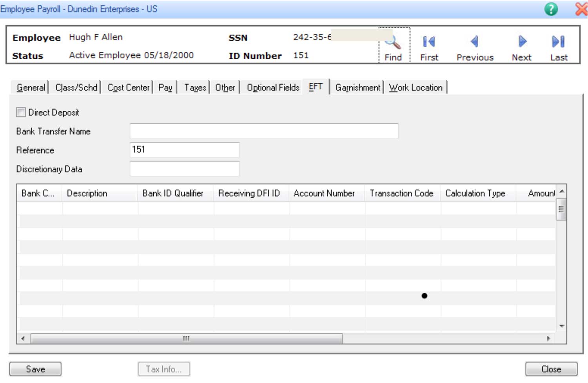Image resolution: width=588 pixels, height=383 pixels.
Task: Open the Optional Fields tab
Action: click(273, 87)
